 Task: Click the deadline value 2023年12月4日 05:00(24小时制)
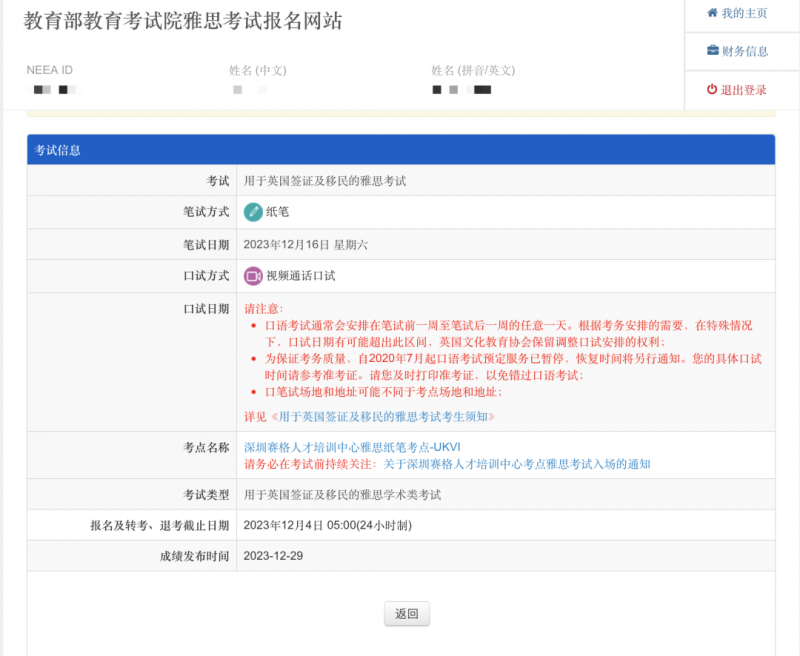[328, 525]
